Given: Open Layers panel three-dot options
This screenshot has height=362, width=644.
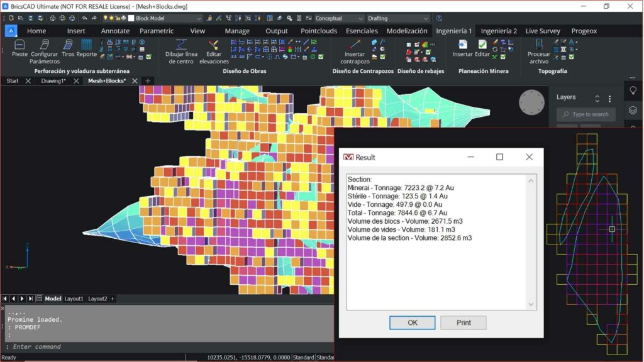Looking at the screenshot, I should (610, 99).
